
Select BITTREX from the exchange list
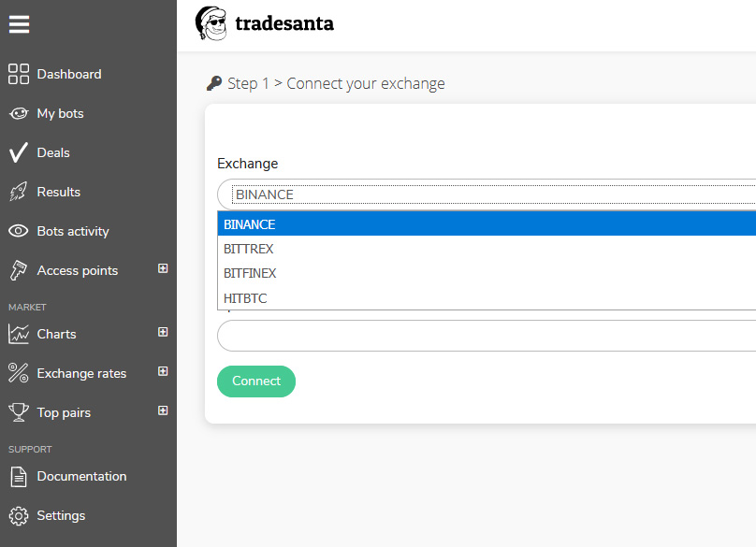[x=487, y=249]
